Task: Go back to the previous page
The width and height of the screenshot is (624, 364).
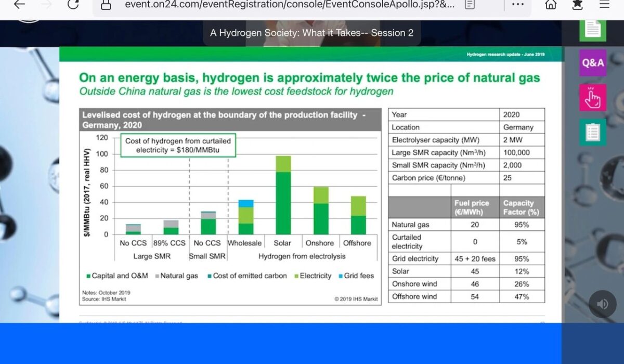Action: coord(19,5)
